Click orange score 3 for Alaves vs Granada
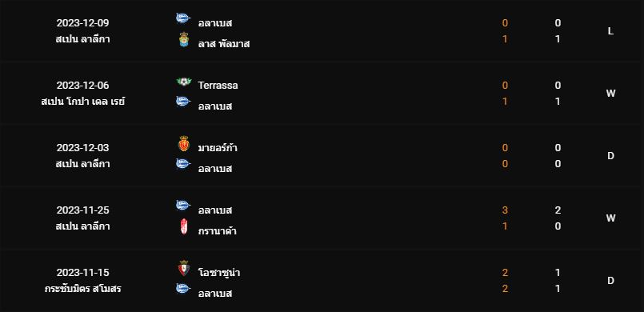 coord(505,210)
